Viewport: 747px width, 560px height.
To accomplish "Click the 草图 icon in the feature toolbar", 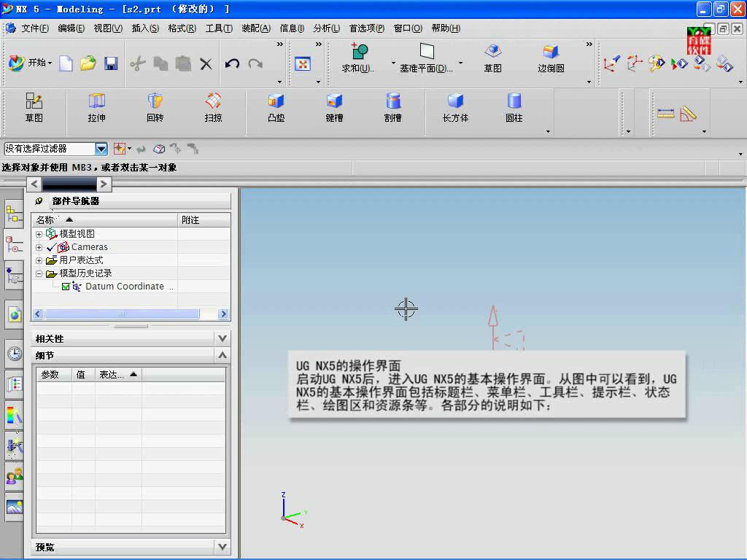I will coord(34,108).
